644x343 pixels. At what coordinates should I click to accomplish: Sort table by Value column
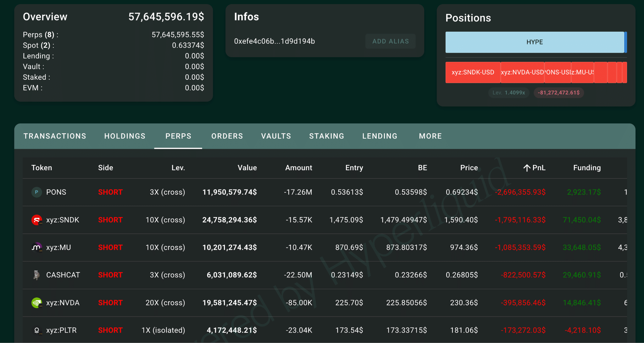tap(247, 168)
